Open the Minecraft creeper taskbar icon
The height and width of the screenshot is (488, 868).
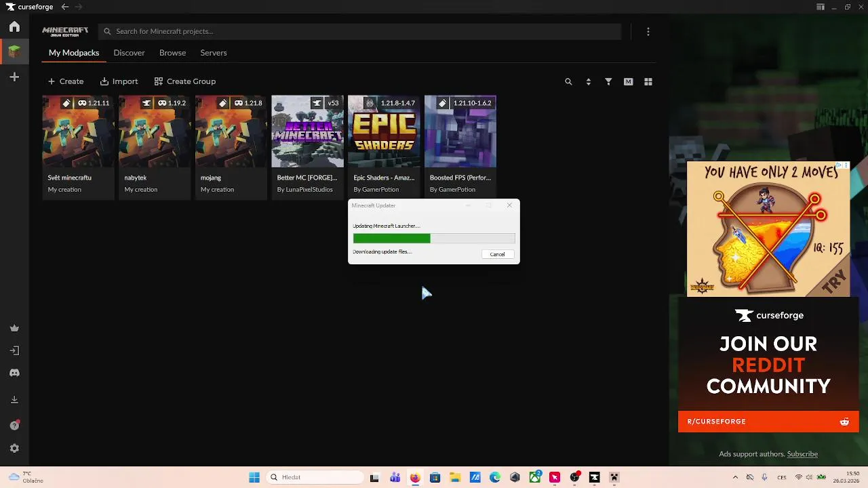[x=614, y=477]
